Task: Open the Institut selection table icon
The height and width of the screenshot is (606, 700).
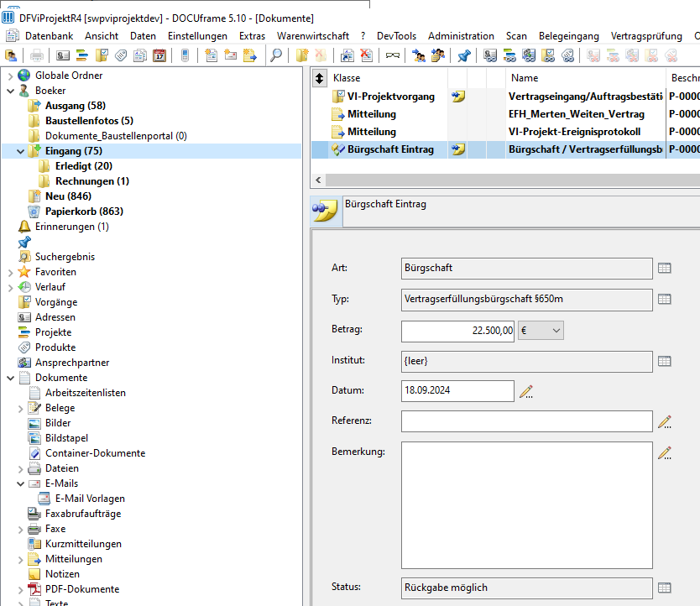Action: 664,361
